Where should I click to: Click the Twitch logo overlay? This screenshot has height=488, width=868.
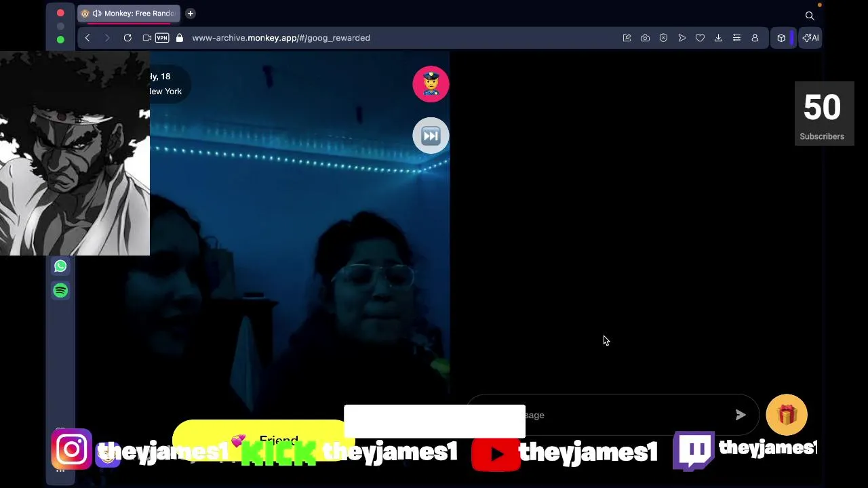point(694,450)
